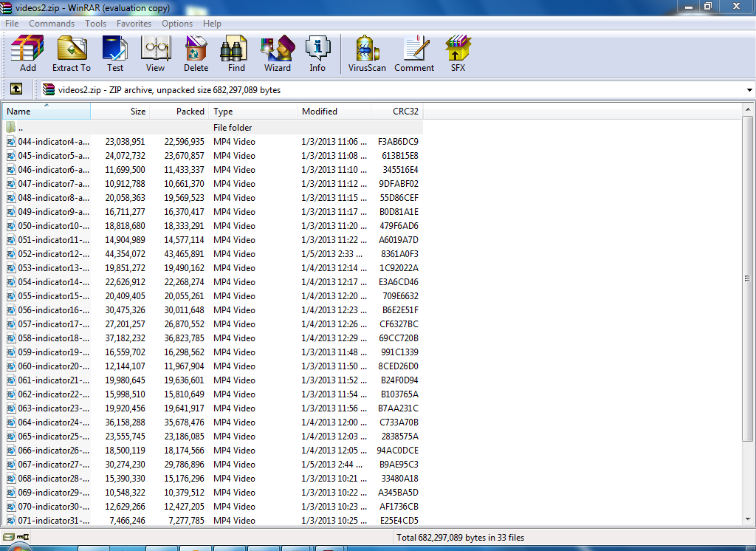Open the File menu

pos(12,23)
